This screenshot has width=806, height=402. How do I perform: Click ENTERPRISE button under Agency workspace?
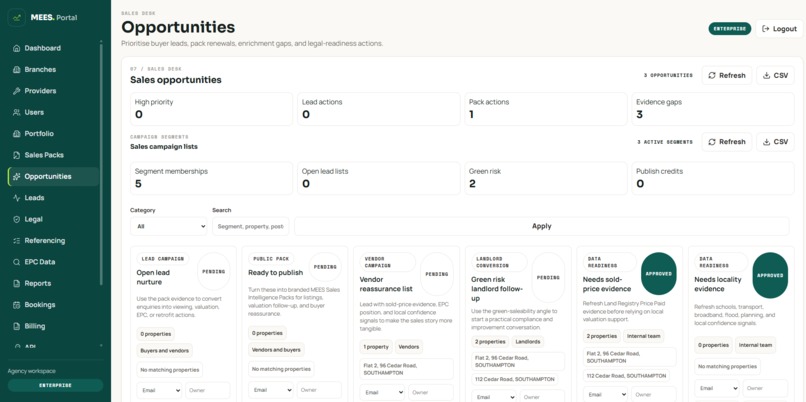(x=56, y=386)
